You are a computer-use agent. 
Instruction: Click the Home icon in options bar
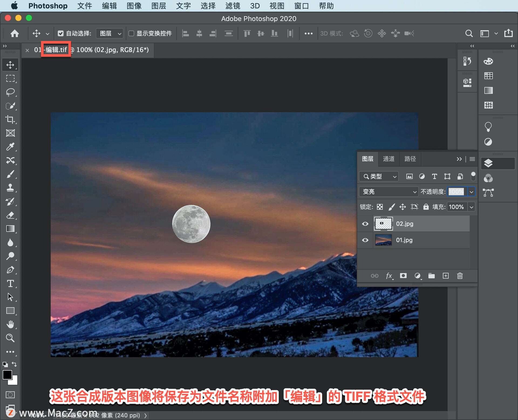coord(15,33)
